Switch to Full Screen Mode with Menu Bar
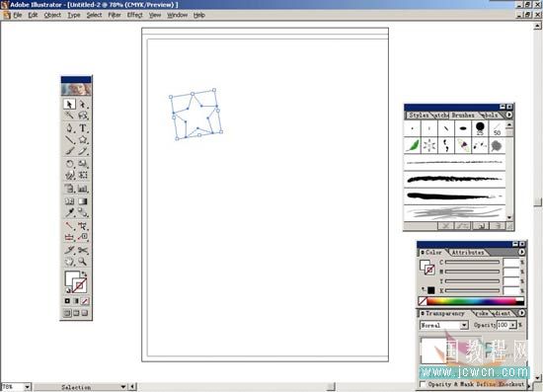 tap(76, 313)
